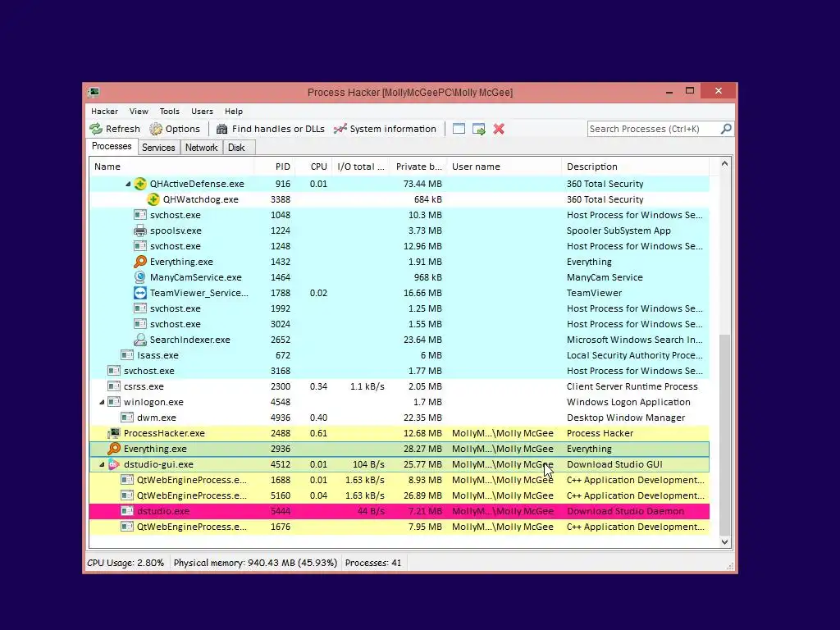Sort by the I/O total column header
This screenshot has width=840, height=630.
[x=361, y=167]
